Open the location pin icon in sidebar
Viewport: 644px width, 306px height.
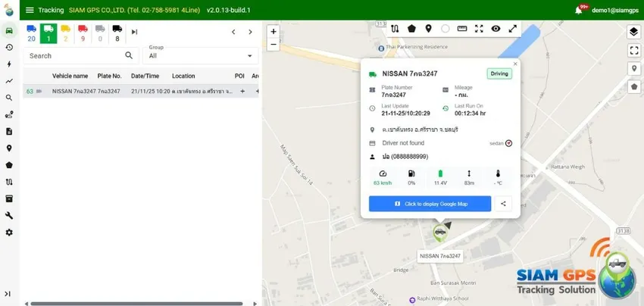tap(9, 148)
